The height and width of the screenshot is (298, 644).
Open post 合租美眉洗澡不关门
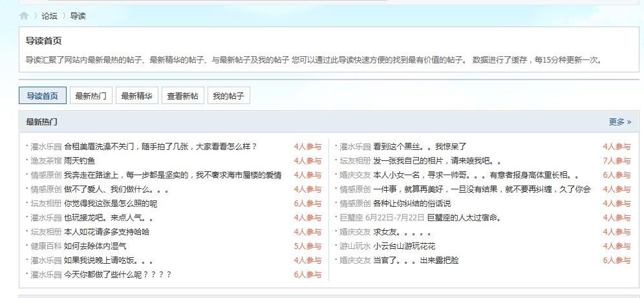click(160, 147)
